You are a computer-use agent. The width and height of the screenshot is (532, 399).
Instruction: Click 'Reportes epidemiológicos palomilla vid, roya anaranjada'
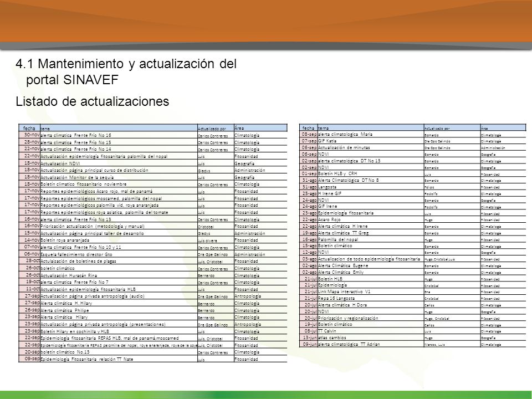point(99,205)
